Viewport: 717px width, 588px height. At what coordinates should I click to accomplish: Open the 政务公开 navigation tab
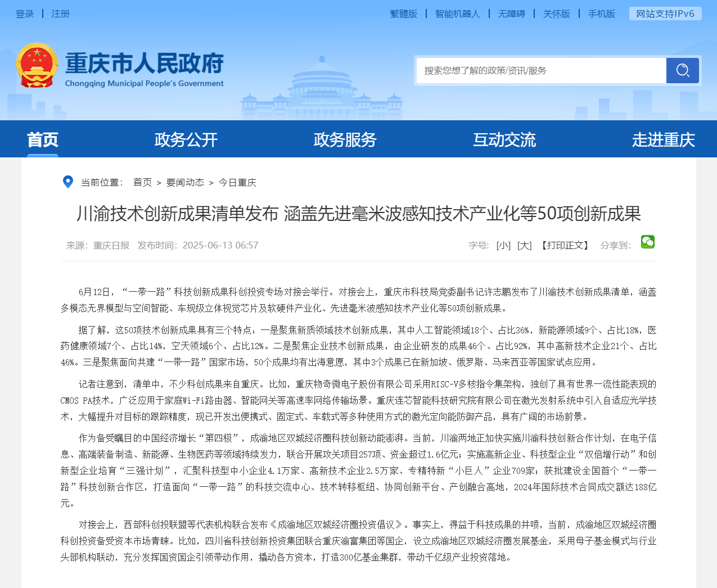tap(186, 139)
